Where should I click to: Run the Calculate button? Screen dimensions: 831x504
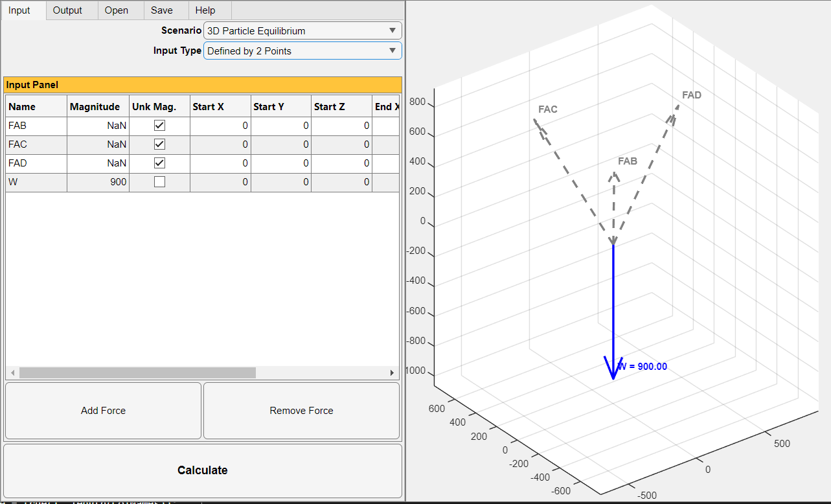click(203, 470)
